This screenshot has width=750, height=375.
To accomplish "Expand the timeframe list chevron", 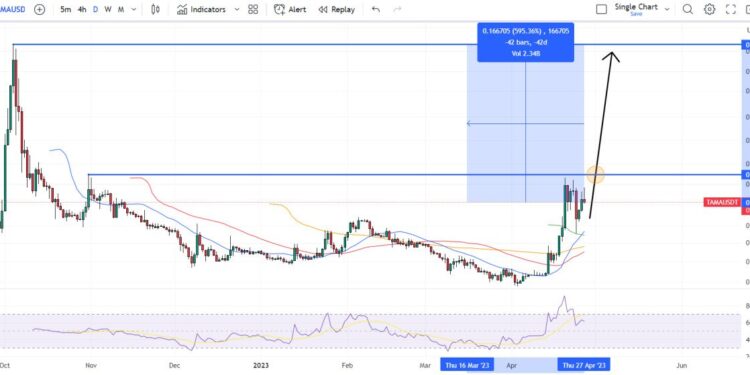I will pos(133,10).
